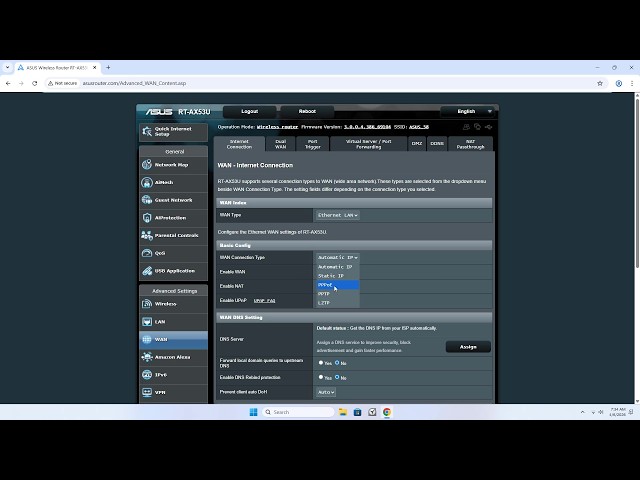This screenshot has height=480, width=640.
Task: Choose PPPoE connection type
Action: [338, 285]
